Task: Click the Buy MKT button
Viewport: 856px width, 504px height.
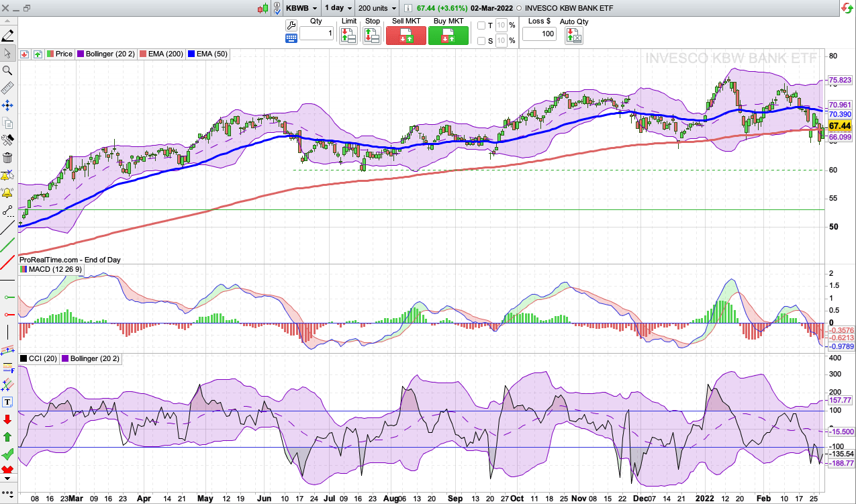Action: 448,36
